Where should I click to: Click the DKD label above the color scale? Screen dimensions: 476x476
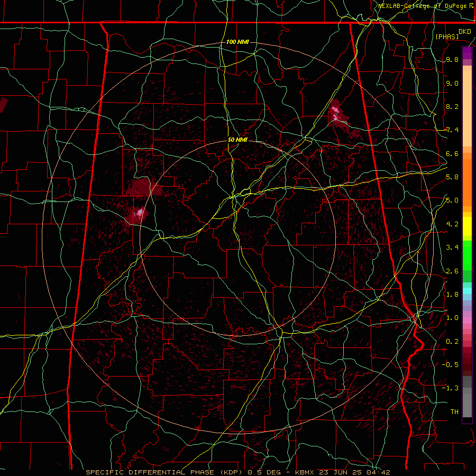click(464, 32)
